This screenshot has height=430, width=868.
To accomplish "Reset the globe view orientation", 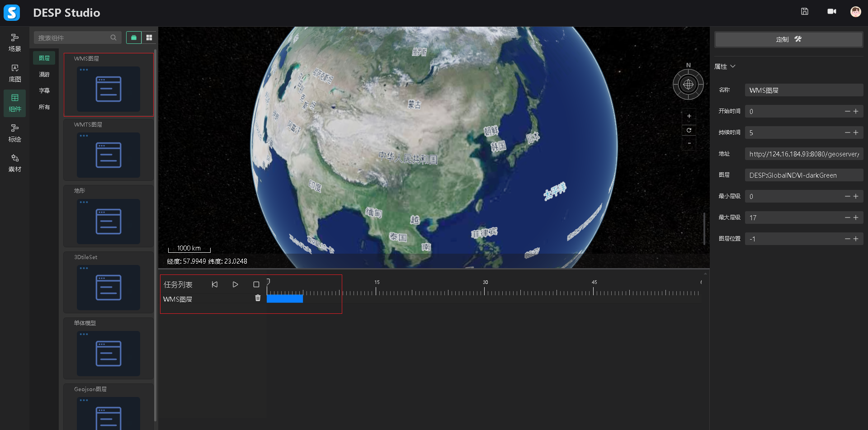I will 689,130.
